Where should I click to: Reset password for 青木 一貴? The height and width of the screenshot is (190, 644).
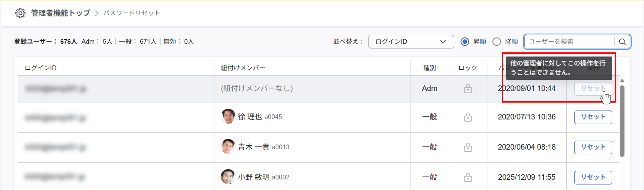[x=593, y=147]
